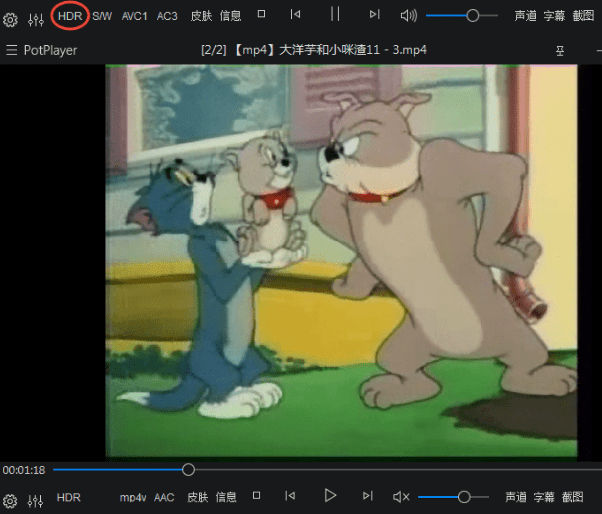Viewport: 602px width, 514px height.
Task: Click the 00:01:18 elapsed time display
Action: point(24,470)
